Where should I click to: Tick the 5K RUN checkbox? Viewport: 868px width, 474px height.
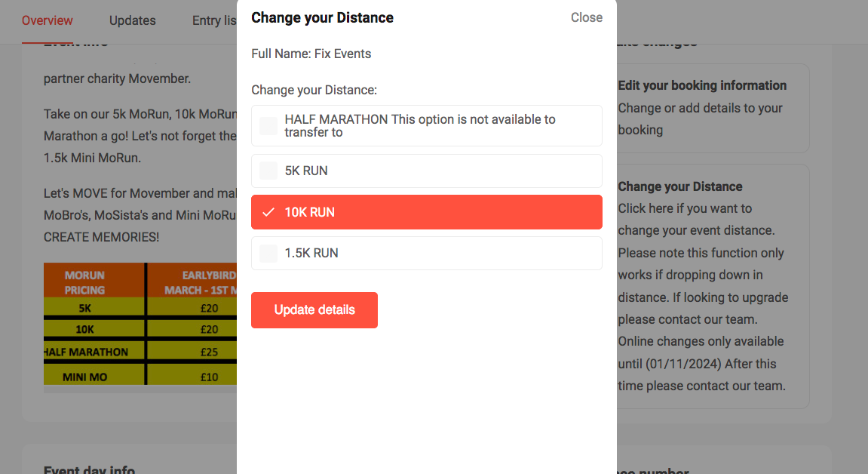[x=268, y=171]
